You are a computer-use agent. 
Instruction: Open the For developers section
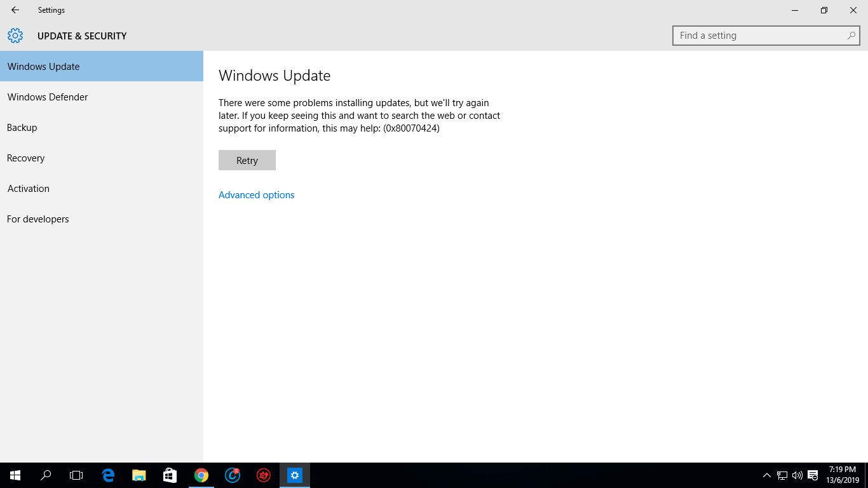point(102,219)
